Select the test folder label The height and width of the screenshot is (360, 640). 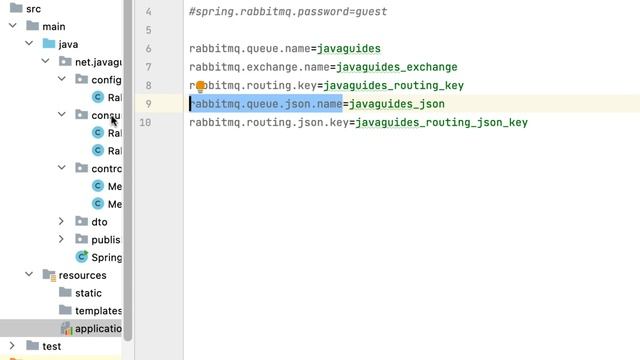(x=52, y=346)
